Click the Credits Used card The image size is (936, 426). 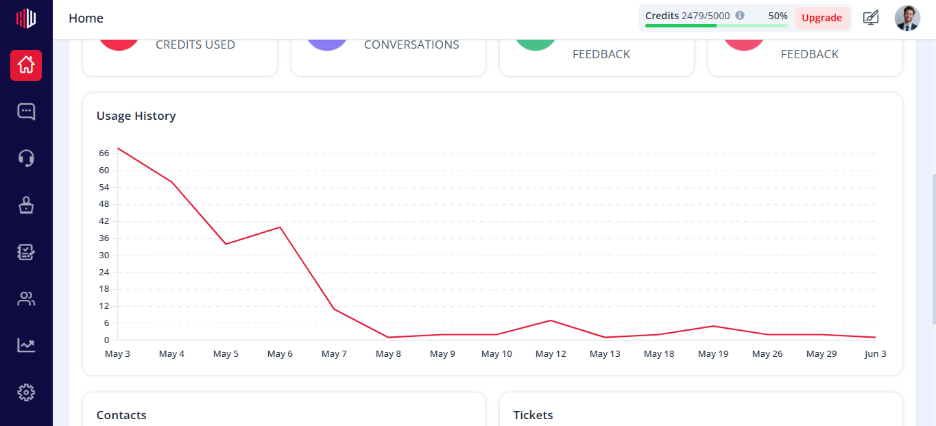[180, 57]
